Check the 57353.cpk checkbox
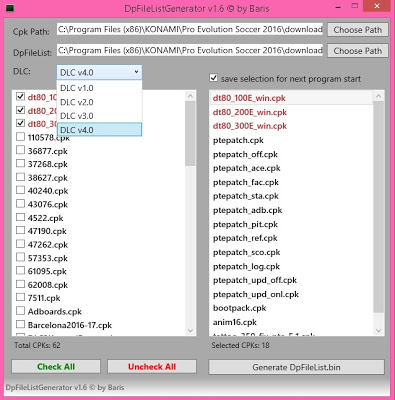395x400 pixels. 20,257
